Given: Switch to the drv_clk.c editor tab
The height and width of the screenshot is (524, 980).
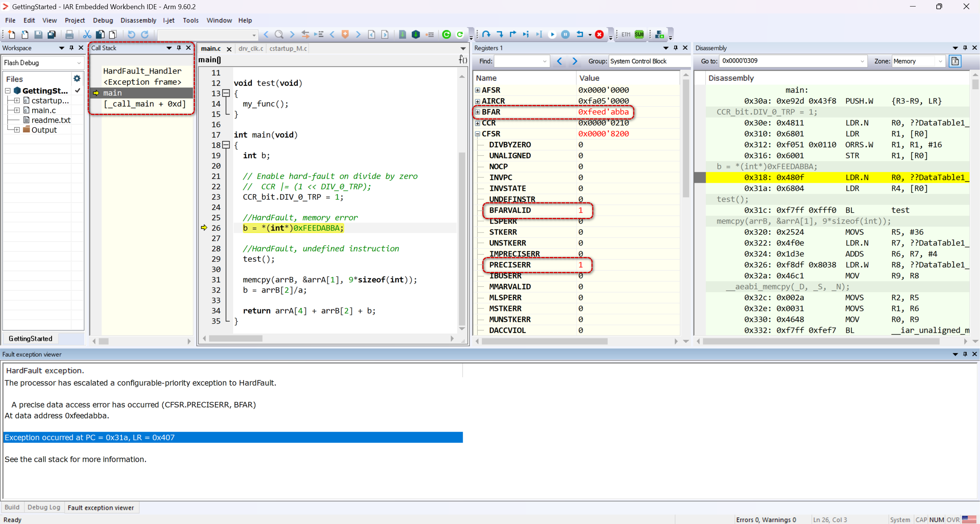Looking at the screenshot, I should [x=251, y=49].
